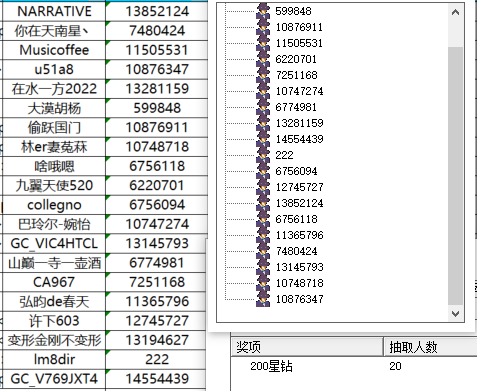The height and width of the screenshot is (391, 477).
Task: Click the vertical scrollbar thumb in the list
Action: point(455,176)
